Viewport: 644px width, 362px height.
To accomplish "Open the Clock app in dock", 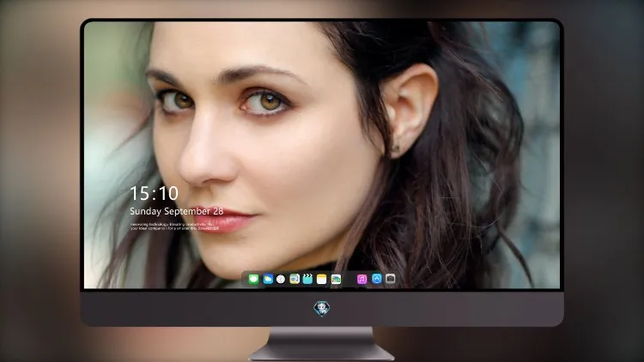I will click(x=281, y=279).
